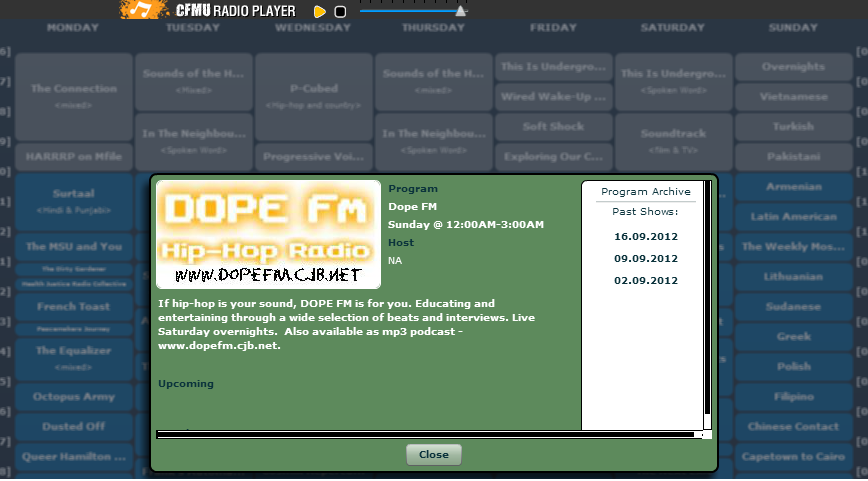Viewport: 868px width, 481px height.
Task: Click Health Justice Radio Collective show
Action: [x=74, y=284]
